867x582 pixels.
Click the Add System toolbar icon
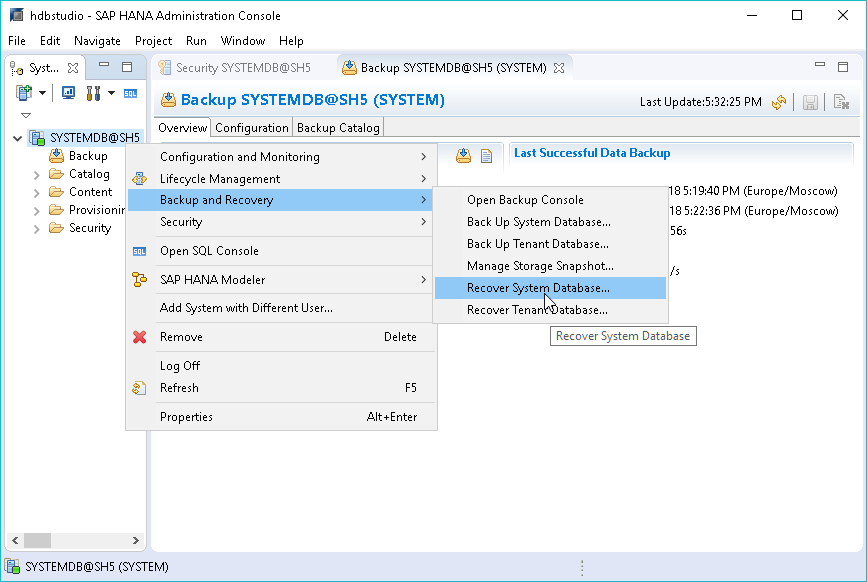click(x=24, y=93)
